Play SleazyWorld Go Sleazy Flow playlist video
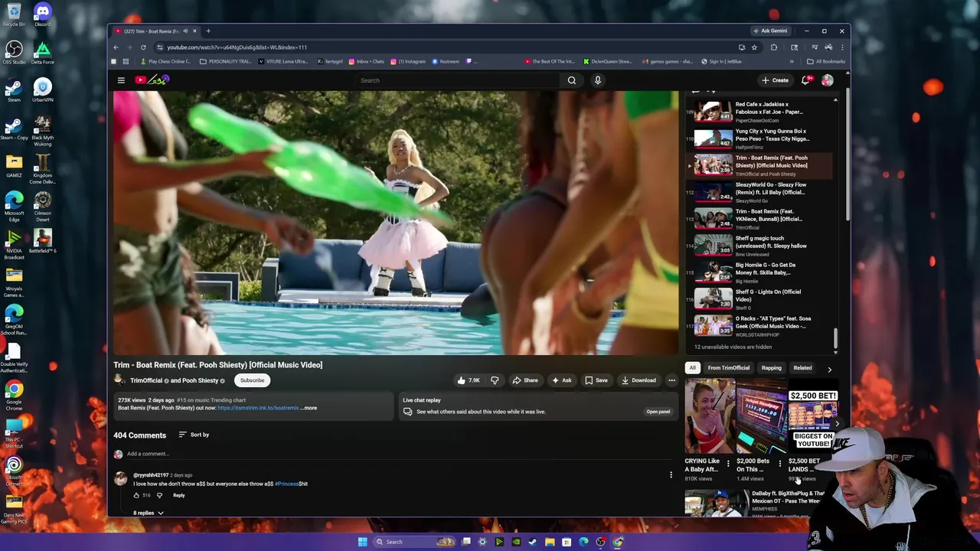980x551 pixels. (x=758, y=192)
